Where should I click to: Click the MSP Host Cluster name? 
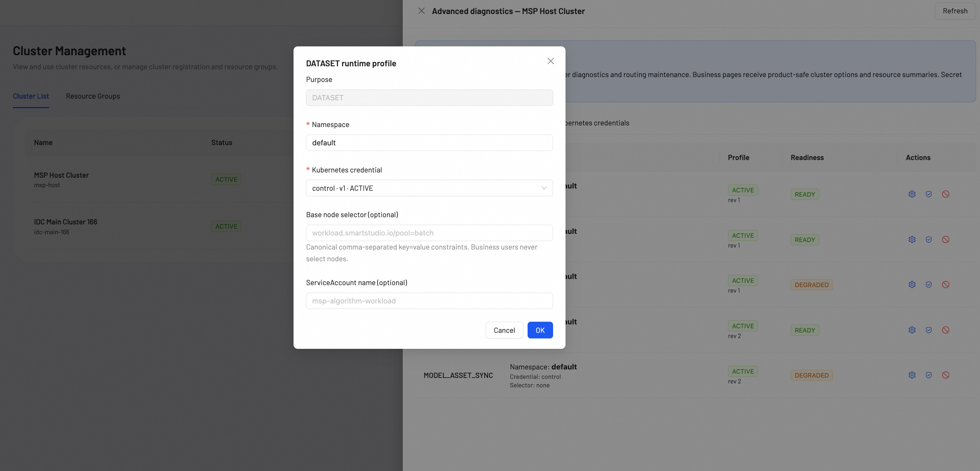coord(61,175)
